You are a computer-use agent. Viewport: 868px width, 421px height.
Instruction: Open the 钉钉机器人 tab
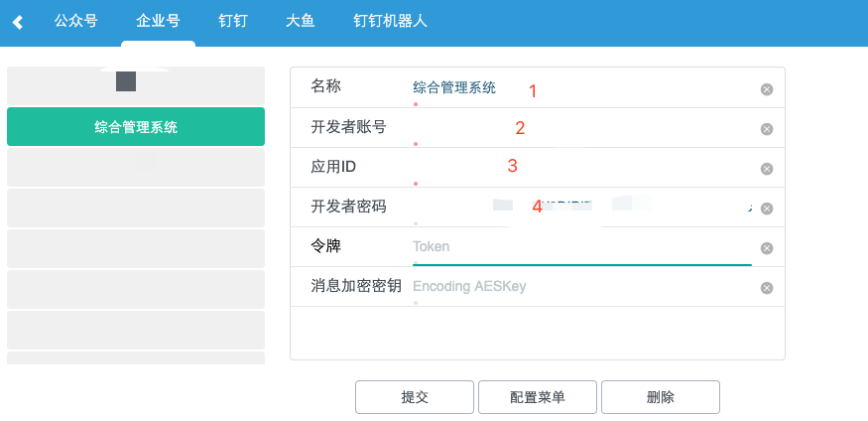pyautogui.click(x=390, y=21)
